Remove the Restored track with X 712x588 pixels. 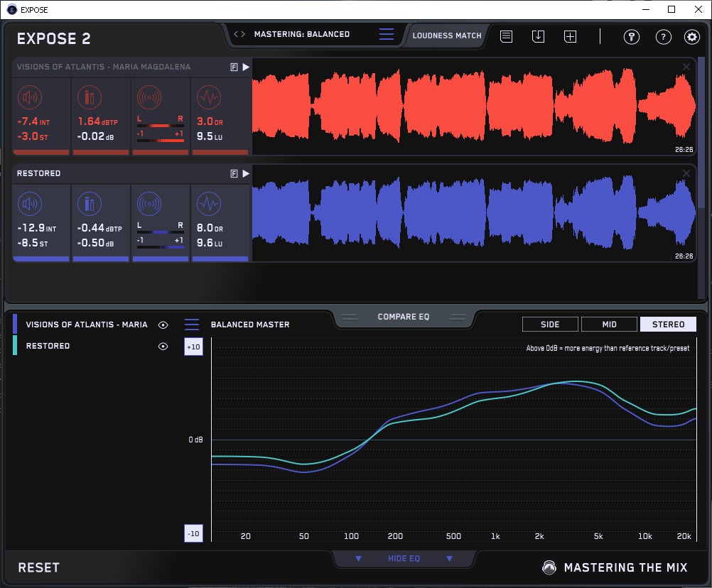(686, 173)
